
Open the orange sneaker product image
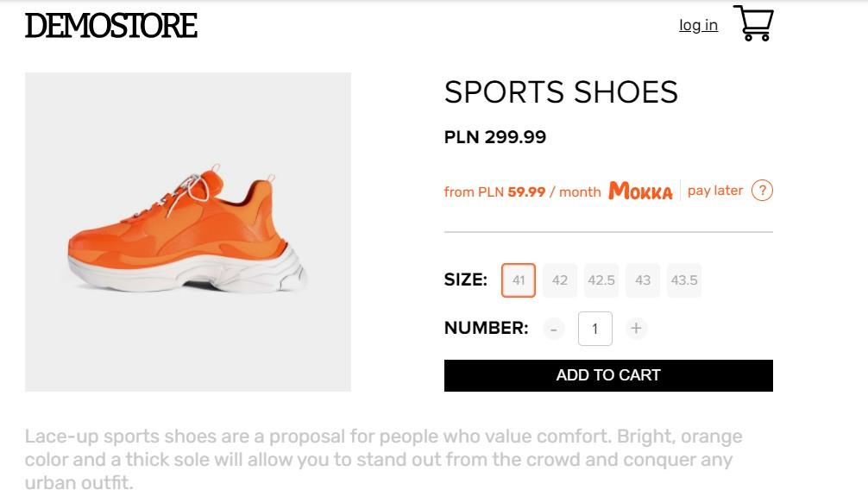(188, 232)
